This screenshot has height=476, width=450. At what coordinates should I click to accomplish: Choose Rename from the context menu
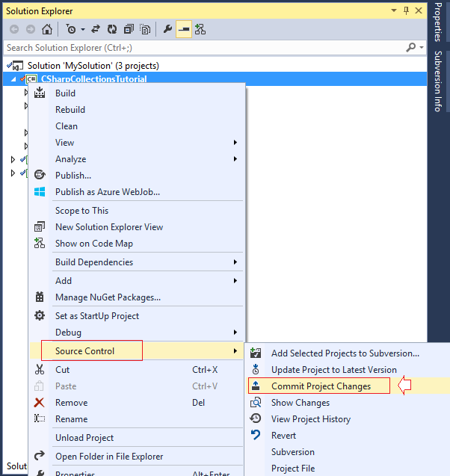coord(138,419)
